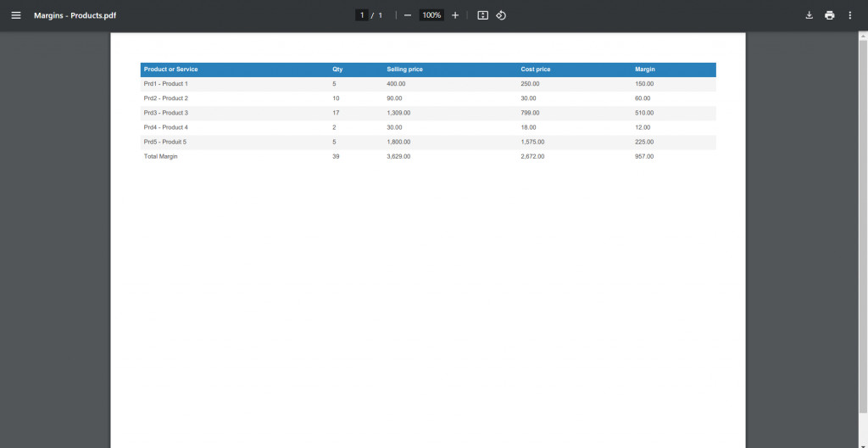Click quantity 17 for Product 3
Screen dimensions: 868x448
[x=336, y=113]
